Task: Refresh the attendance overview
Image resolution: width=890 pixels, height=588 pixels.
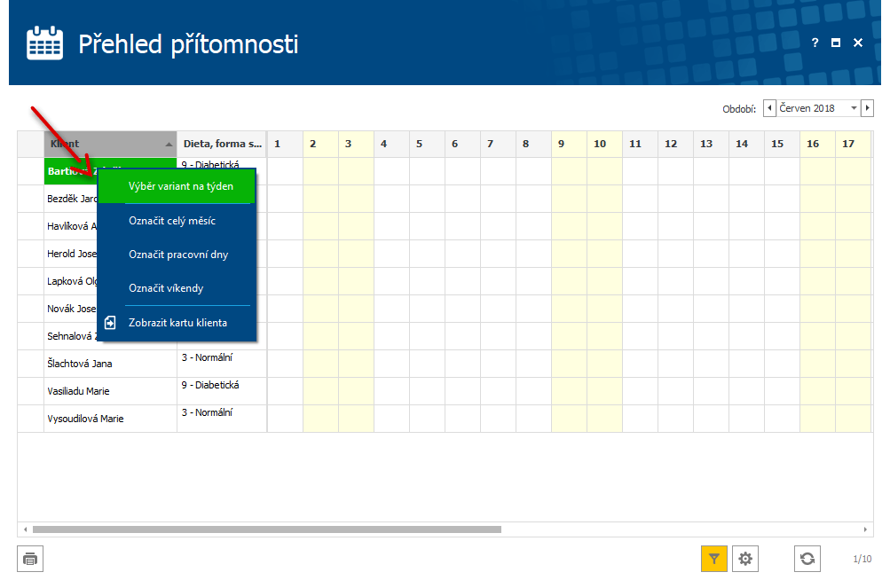Action: 807,559
